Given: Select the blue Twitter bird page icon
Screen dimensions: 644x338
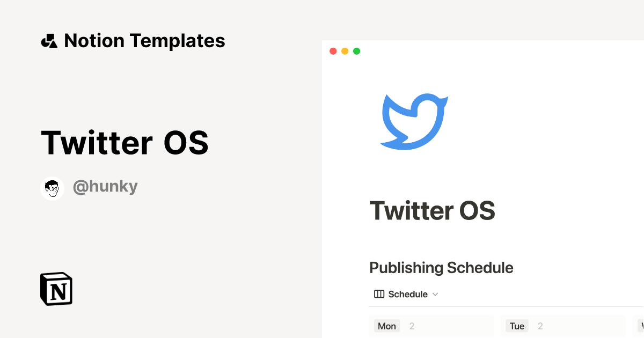Looking at the screenshot, I should tap(413, 121).
